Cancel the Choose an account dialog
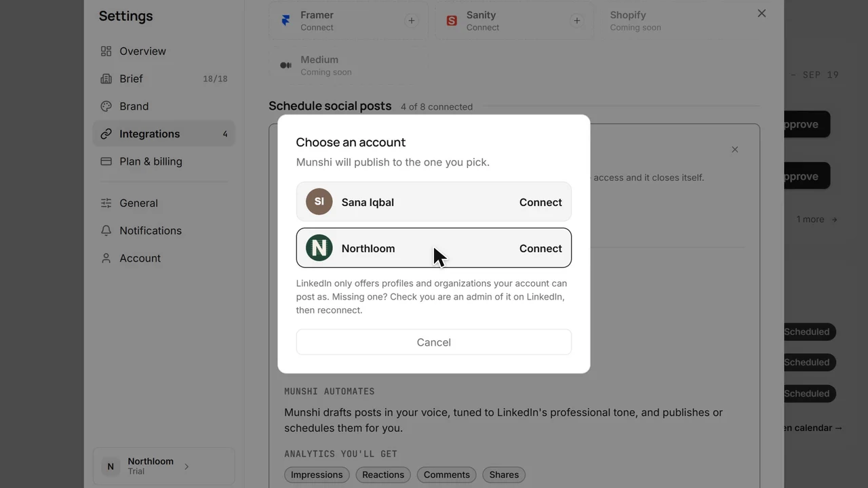Screen dimensions: 868x488 434,342
